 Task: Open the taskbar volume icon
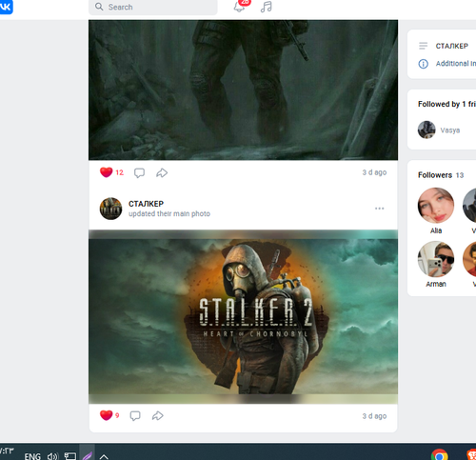[52, 456]
